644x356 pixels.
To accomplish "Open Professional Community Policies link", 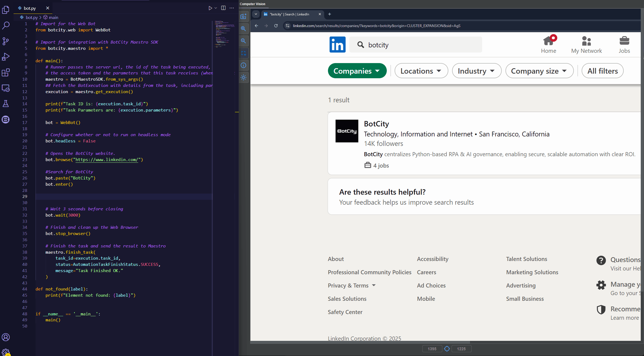I will 369,272.
